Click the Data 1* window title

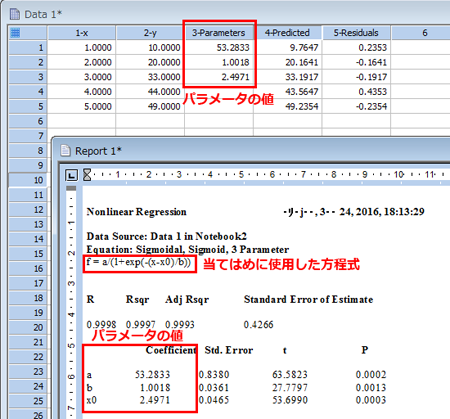tap(43, 14)
